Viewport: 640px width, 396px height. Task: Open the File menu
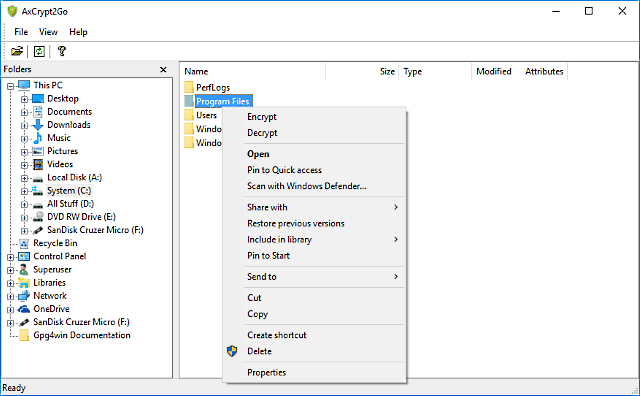[21, 32]
